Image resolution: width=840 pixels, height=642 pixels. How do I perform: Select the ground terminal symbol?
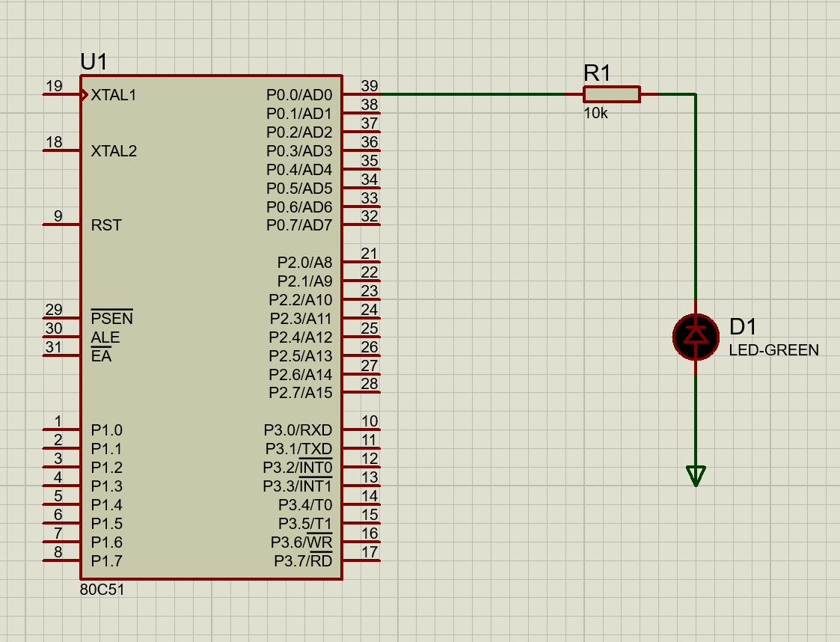tap(696, 476)
